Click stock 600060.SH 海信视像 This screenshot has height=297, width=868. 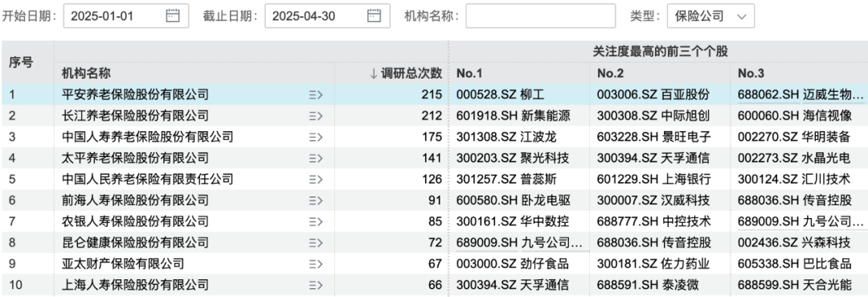(x=794, y=116)
